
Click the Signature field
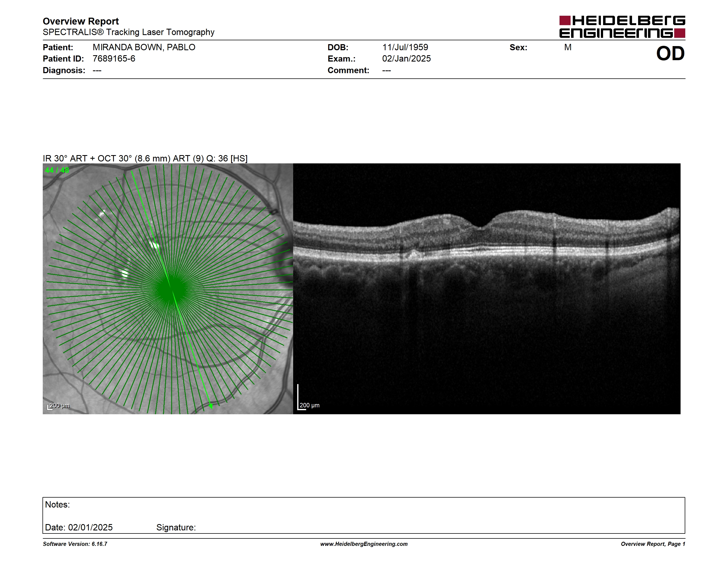pos(176,527)
